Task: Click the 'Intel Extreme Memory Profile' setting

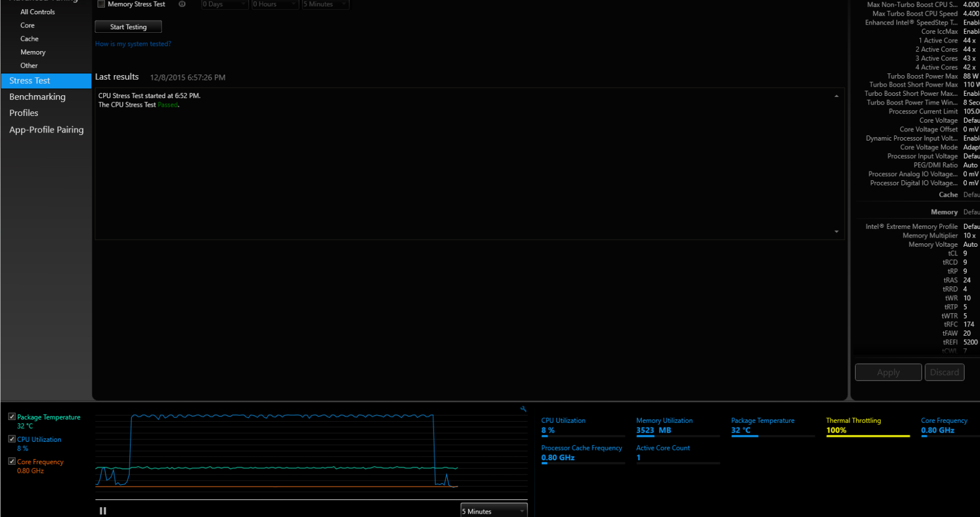Action: pyautogui.click(x=922, y=227)
